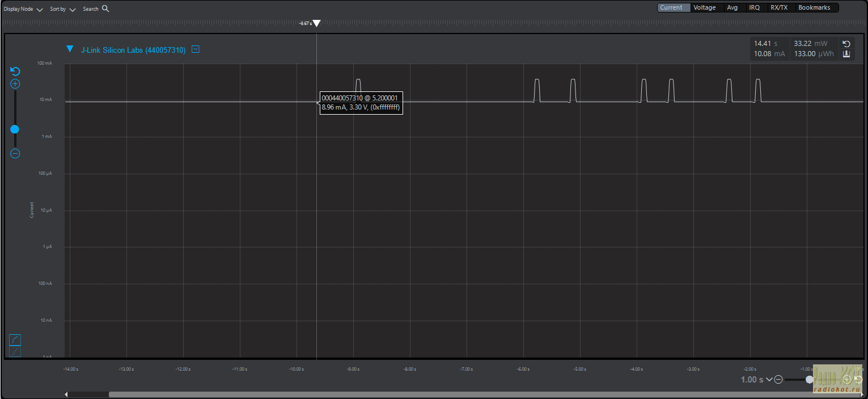
Task: Zoom in on the current axis
Action: tap(15, 84)
